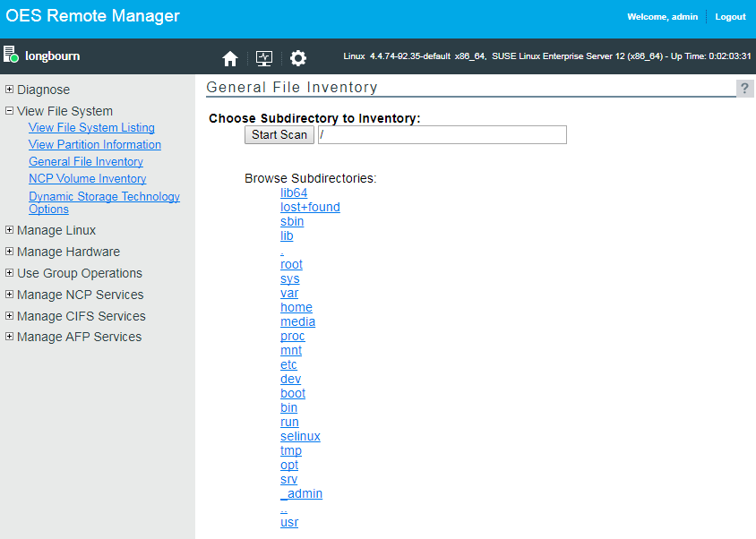
Task: Open help via the question mark icon
Action: pyautogui.click(x=746, y=88)
